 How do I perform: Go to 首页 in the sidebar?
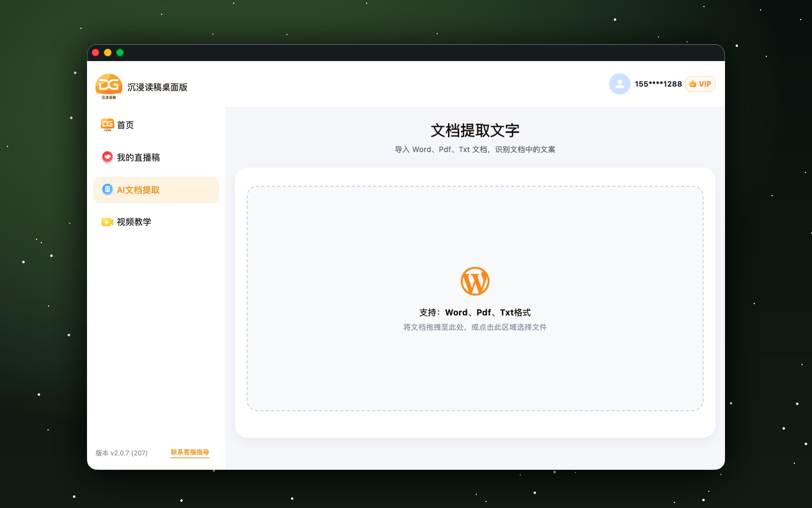pos(156,125)
